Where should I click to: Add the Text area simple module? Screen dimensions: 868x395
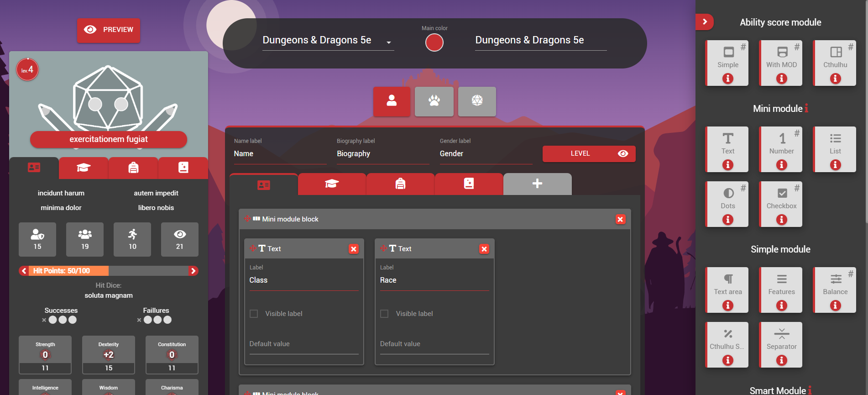[x=727, y=290]
